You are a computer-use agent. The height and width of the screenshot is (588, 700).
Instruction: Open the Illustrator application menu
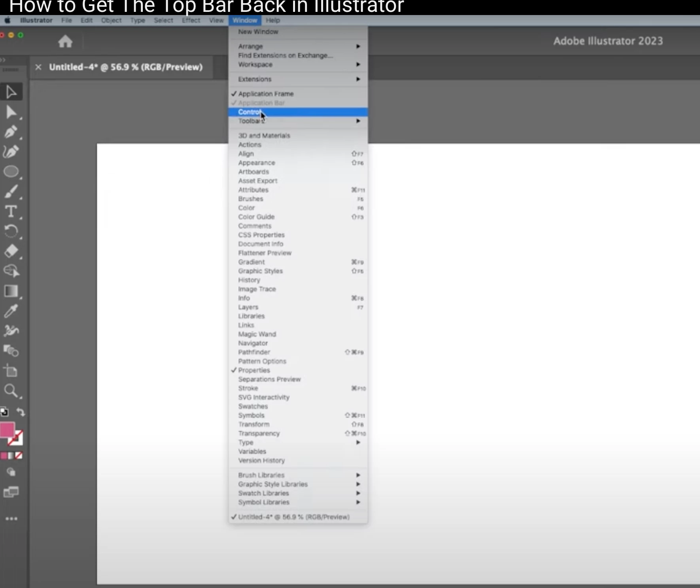pyautogui.click(x=36, y=20)
